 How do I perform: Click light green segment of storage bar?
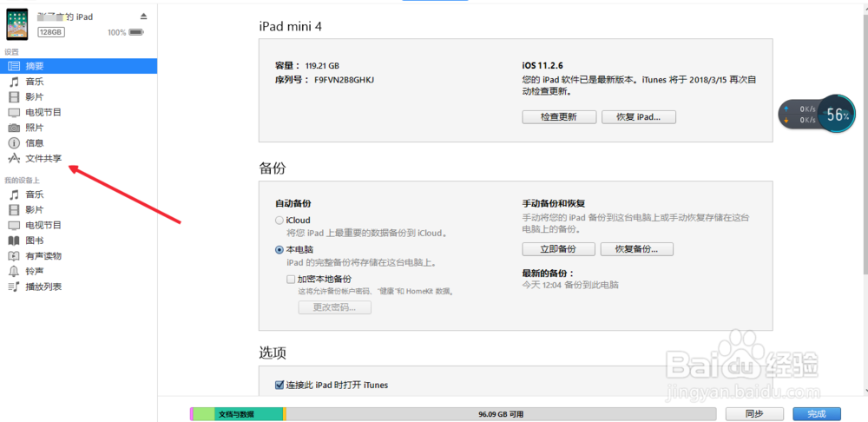coord(204,414)
